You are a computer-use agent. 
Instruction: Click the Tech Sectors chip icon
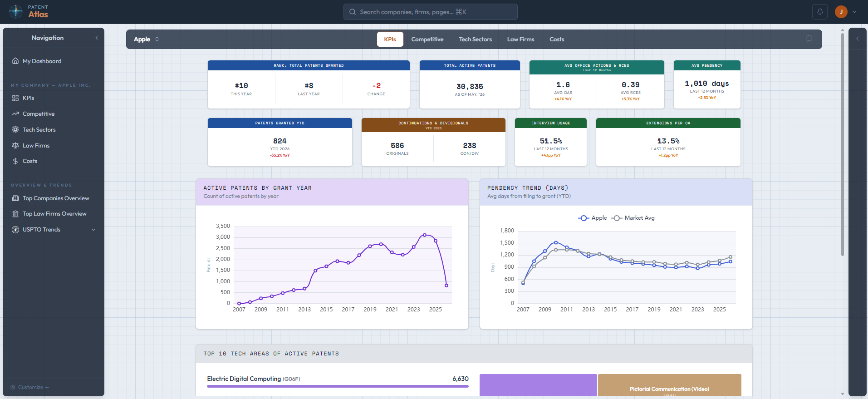tap(15, 130)
